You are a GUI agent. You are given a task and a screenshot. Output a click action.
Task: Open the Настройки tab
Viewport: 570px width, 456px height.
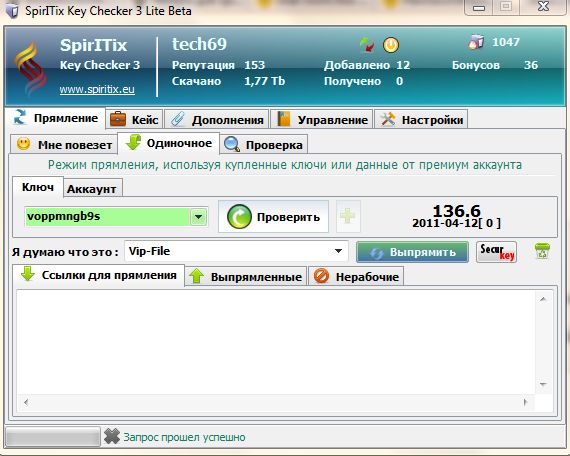[421, 119]
